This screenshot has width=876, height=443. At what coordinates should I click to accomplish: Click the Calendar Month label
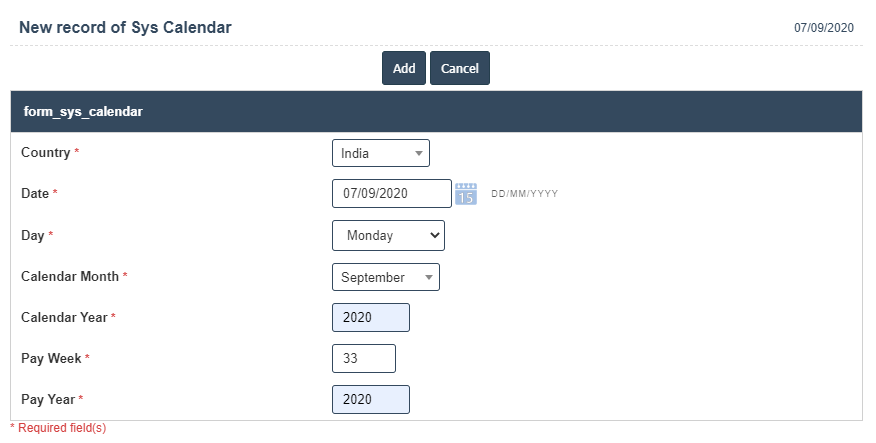pos(70,276)
